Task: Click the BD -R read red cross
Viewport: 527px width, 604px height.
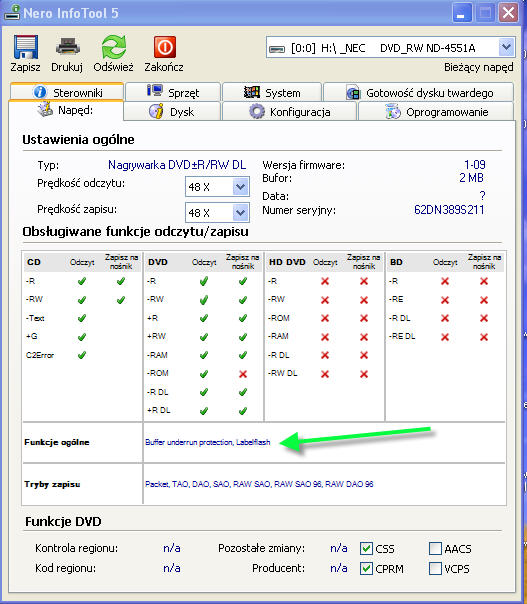Action: [x=445, y=282]
